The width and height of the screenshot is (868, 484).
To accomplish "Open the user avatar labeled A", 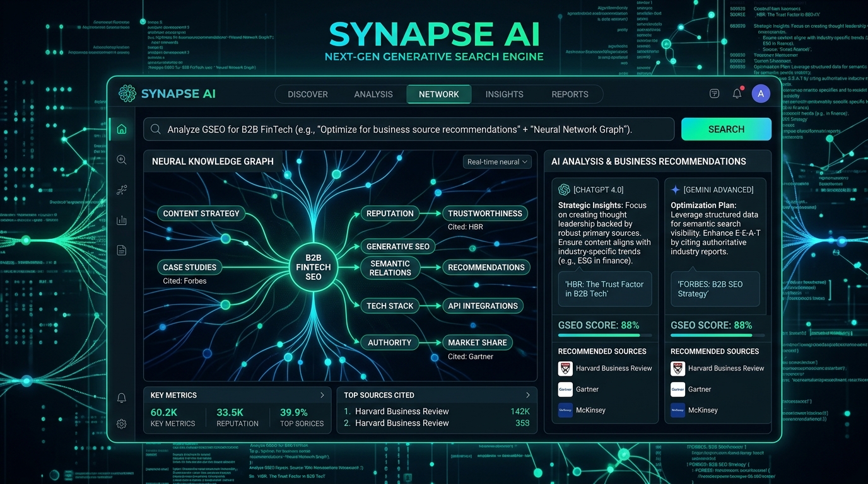I will (x=761, y=94).
